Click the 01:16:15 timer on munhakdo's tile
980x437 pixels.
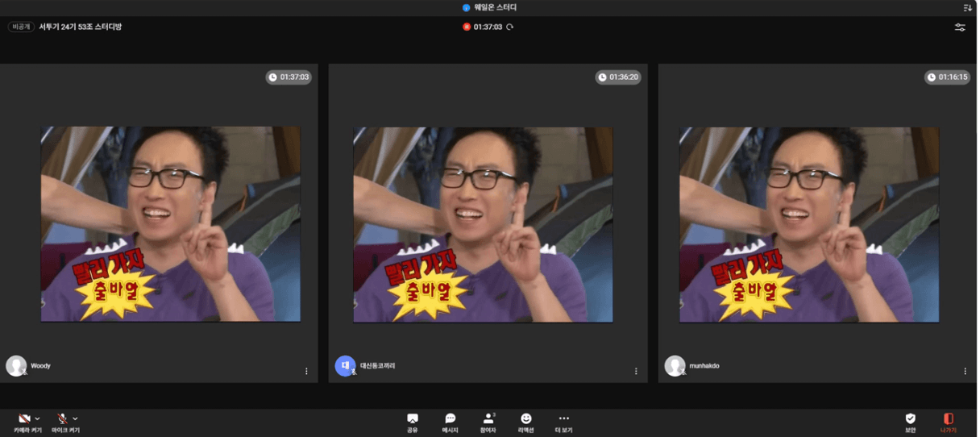pos(947,77)
